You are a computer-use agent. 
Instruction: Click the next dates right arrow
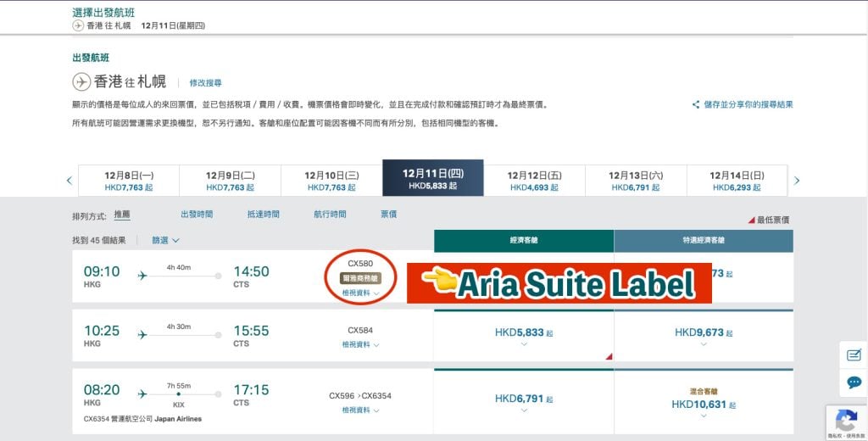(x=796, y=181)
